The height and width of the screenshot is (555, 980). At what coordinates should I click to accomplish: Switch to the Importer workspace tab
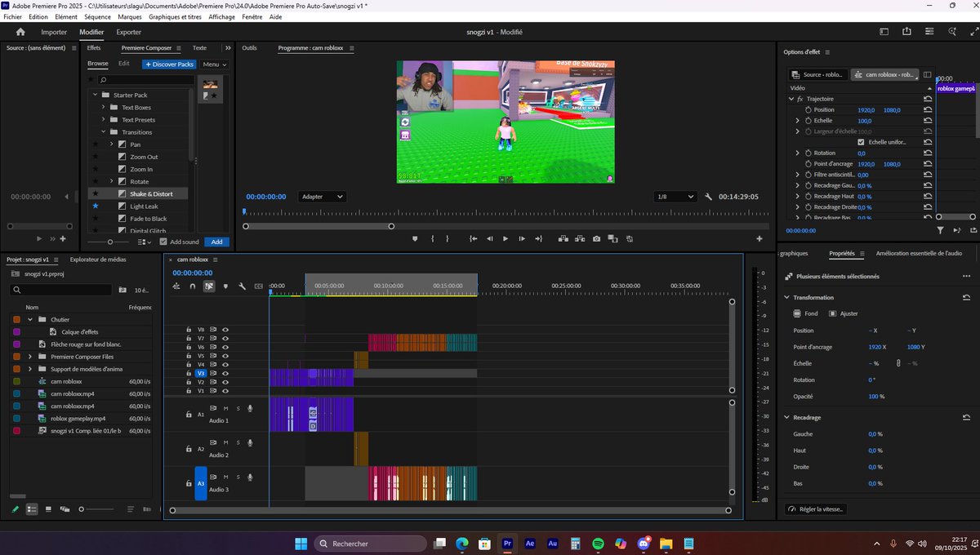click(54, 32)
